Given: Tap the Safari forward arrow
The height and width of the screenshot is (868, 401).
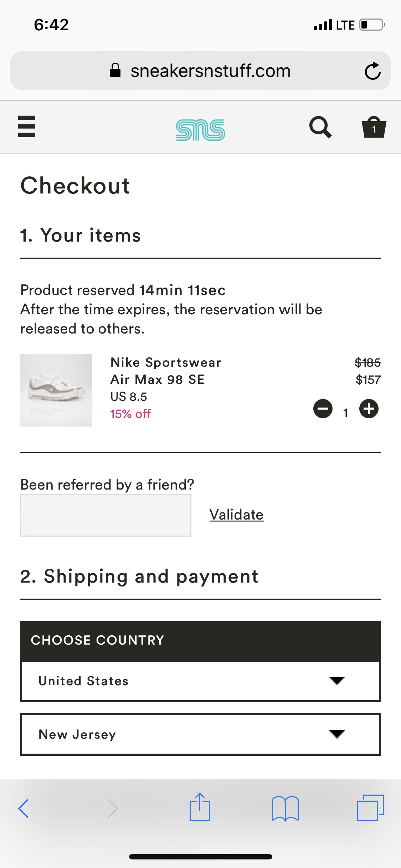Looking at the screenshot, I should (x=113, y=808).
